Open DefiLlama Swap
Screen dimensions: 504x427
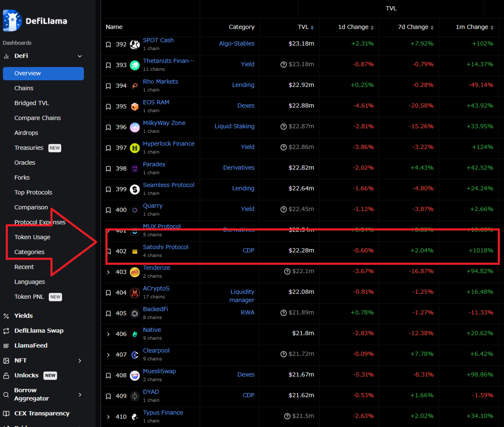(39, 331)
